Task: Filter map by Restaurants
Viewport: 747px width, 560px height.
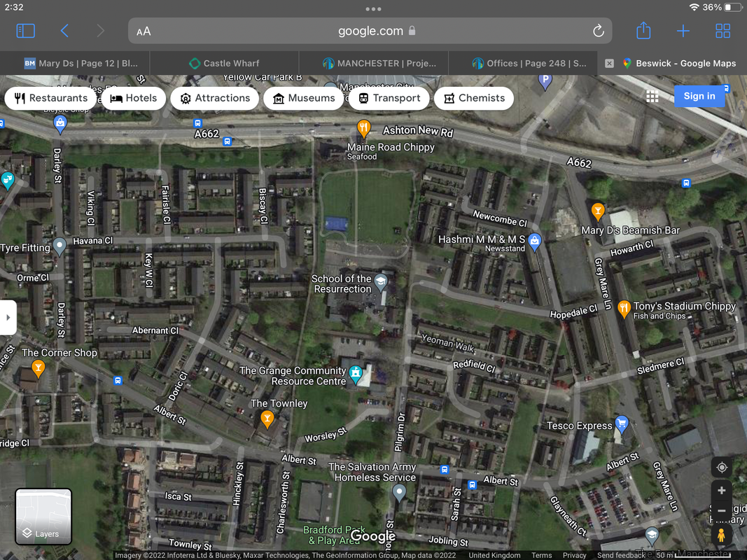Action: (x=51, y=98)
